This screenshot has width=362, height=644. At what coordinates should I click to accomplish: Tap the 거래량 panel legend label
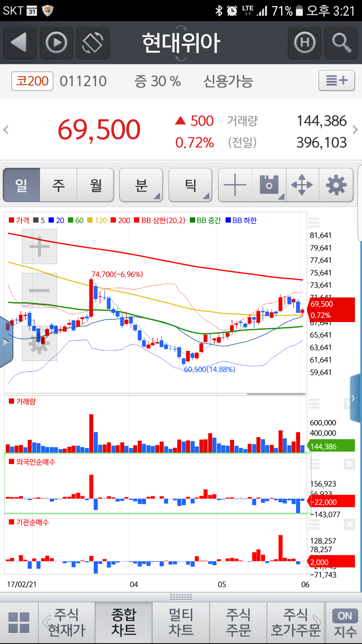(x=23, y=401)
